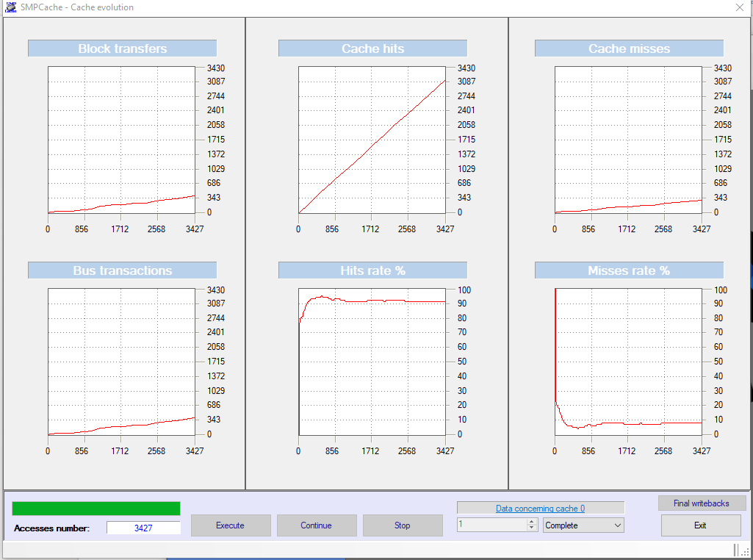Viewport: 753px width, 560px height.
Task: Click the Misses rate % chart header
Action: pyautogui.click(x=628, y=270)
